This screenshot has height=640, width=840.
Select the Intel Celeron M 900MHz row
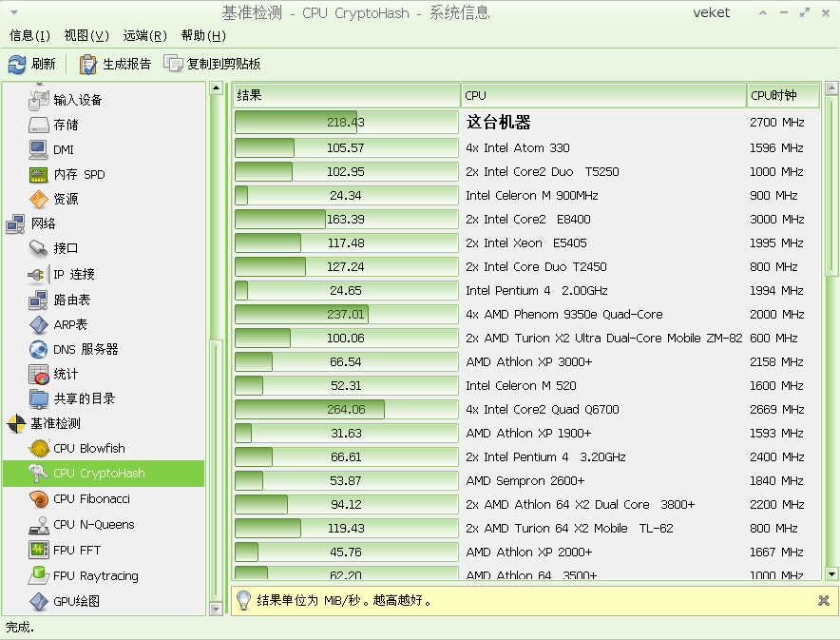(527, 196)
